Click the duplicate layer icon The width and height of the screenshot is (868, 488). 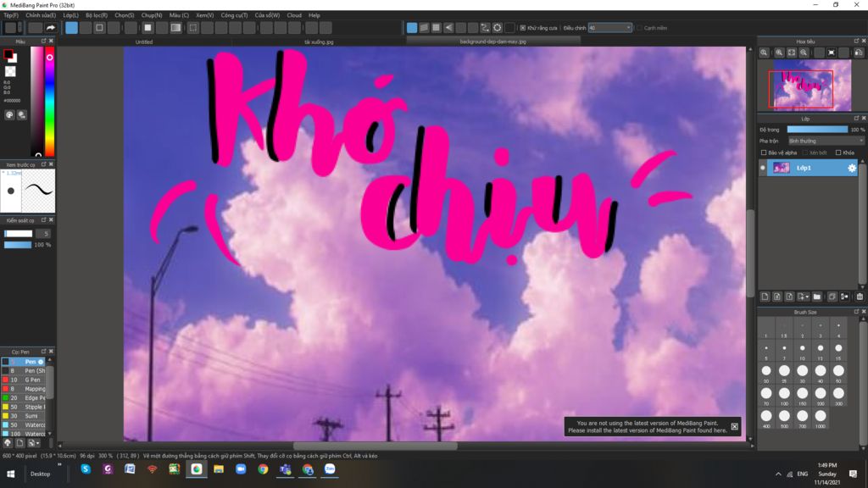[x=832, y=297]
